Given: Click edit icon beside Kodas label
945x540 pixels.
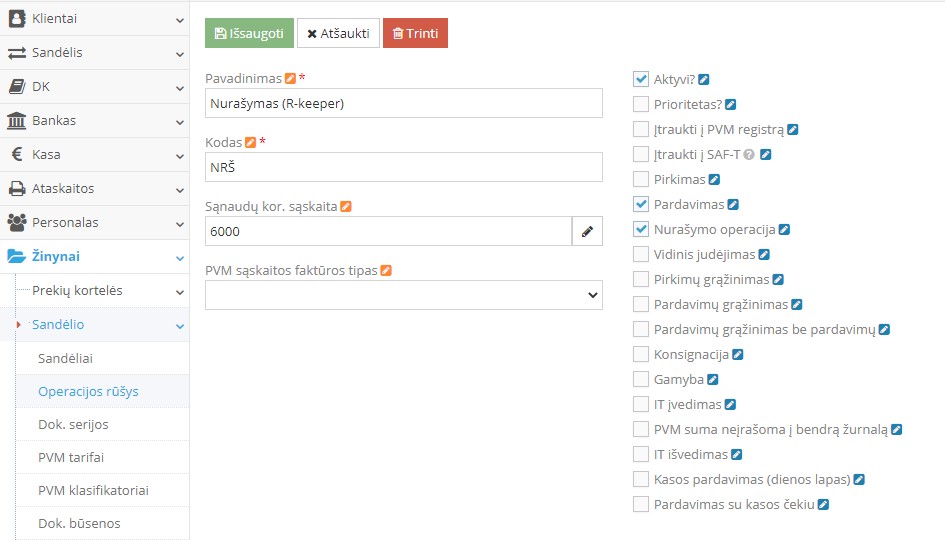Looking at the screenshot, I should pyautogui.click(x=251, y=142).
